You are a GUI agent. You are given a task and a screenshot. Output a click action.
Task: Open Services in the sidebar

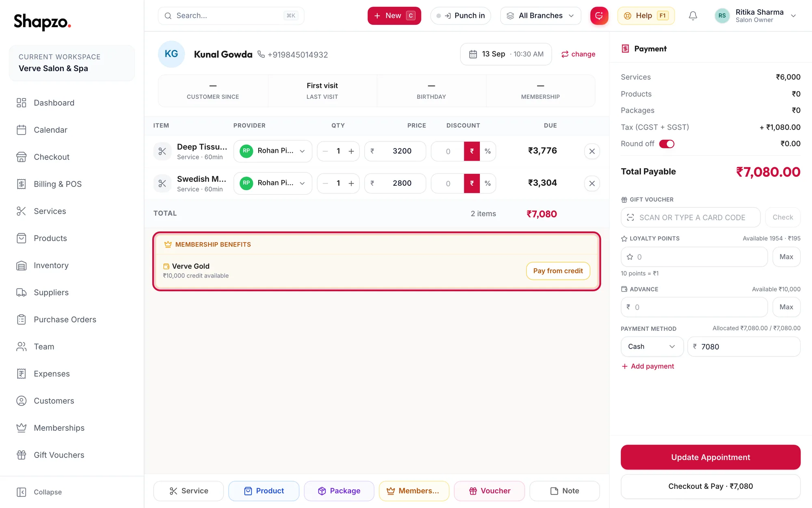tap(72, 211)
